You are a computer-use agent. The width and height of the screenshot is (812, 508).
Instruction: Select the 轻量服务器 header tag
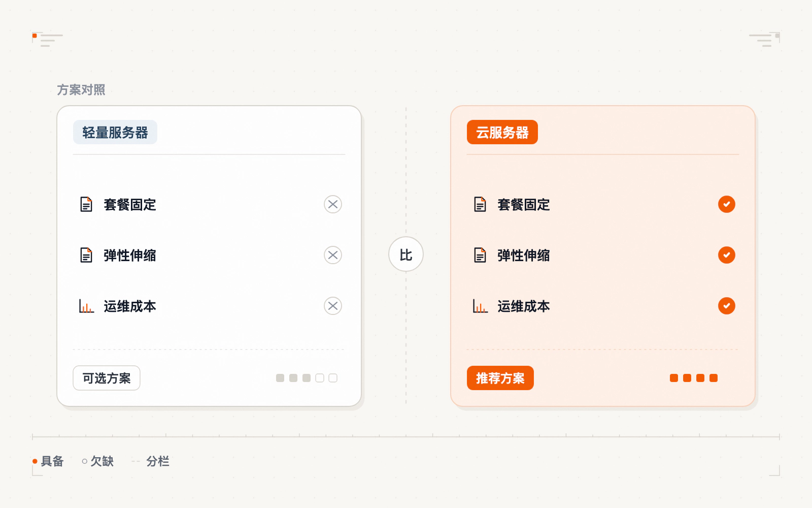pos(115,132)
